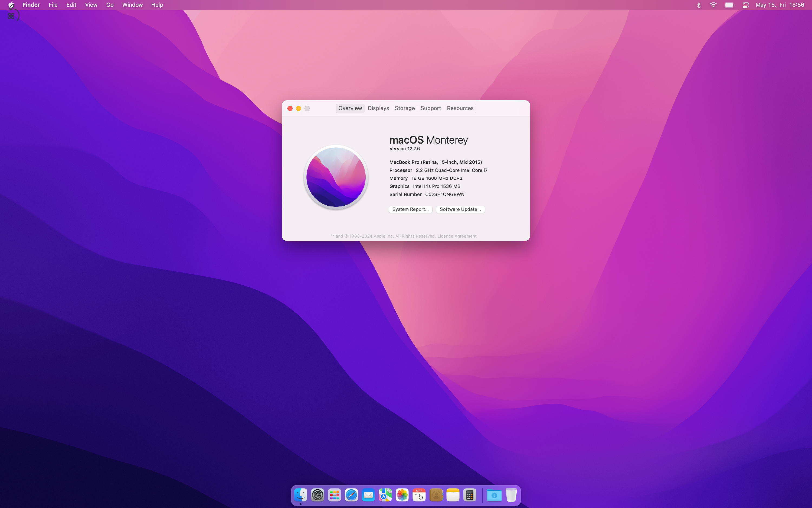Click "MacBook Pro (Retina, 15-inch, Mid 2015)" text

(436, 162)
